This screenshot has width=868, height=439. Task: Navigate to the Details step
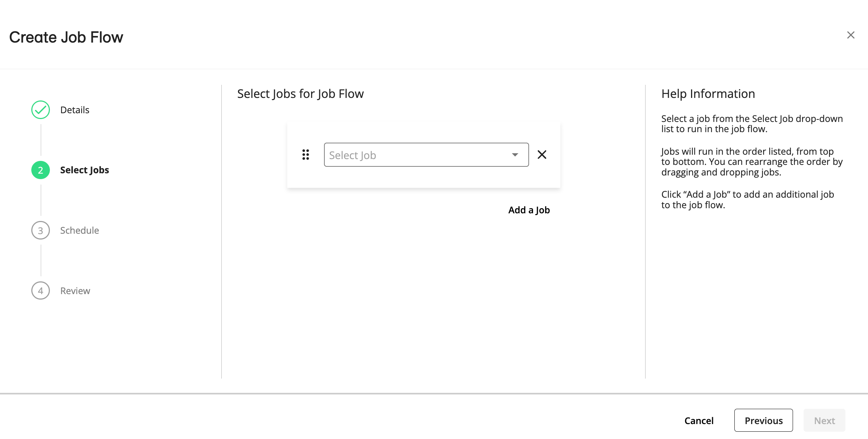(x=75, y=110)
